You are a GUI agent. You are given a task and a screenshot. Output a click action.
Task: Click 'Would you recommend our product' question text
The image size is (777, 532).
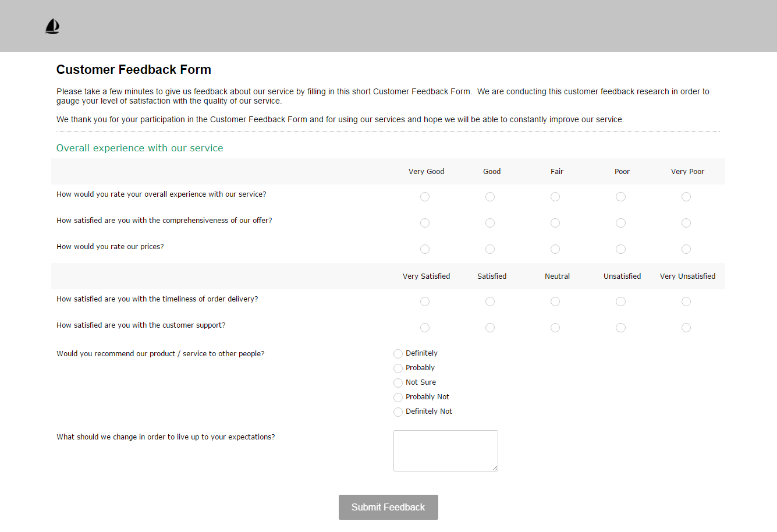(x=161, y=354)
